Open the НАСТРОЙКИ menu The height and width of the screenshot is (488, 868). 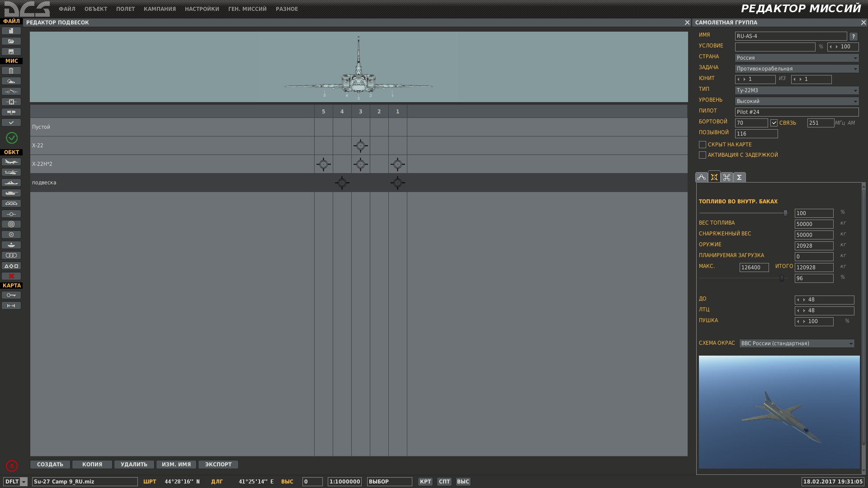[x=202, y=9]
